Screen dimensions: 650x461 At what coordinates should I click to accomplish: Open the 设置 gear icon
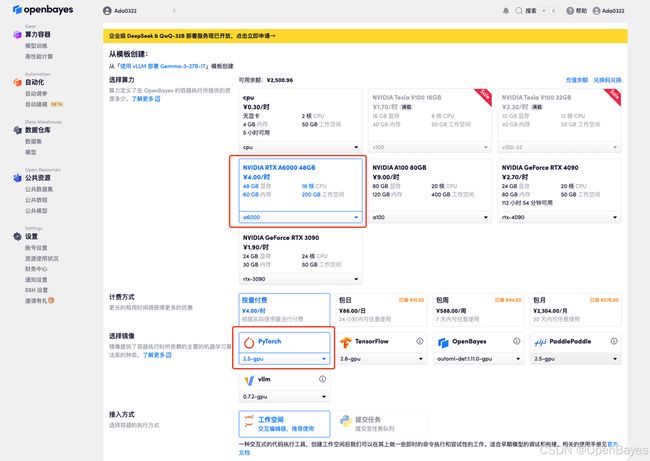[17, 236]
